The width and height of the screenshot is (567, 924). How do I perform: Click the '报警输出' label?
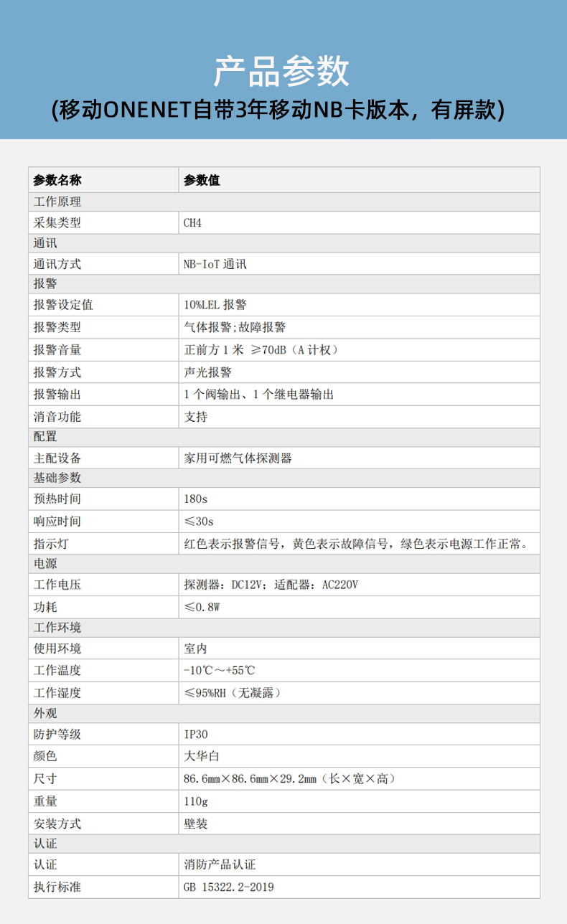click(x=57, y=395)
